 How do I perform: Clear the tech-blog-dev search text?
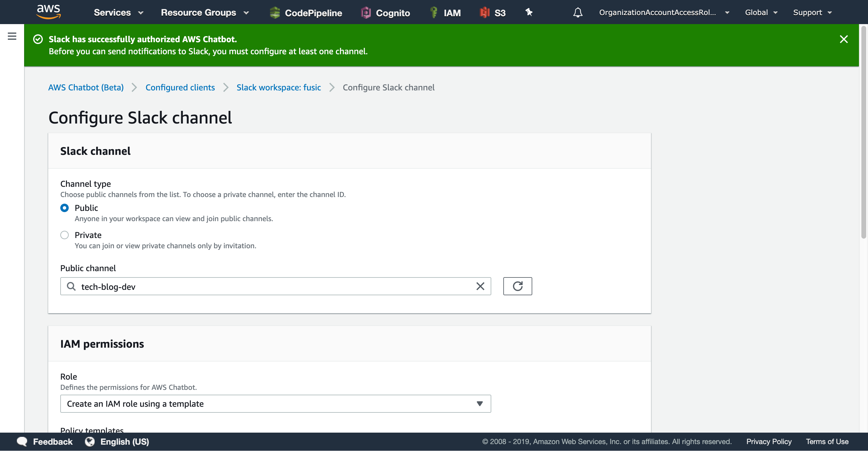(x=480, y=286)
